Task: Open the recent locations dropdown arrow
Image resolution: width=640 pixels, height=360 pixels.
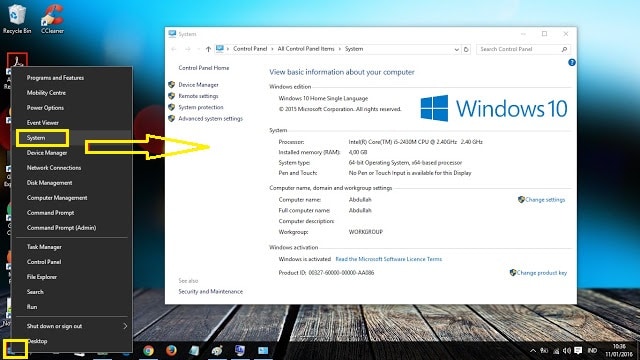Action: [199, 49]
